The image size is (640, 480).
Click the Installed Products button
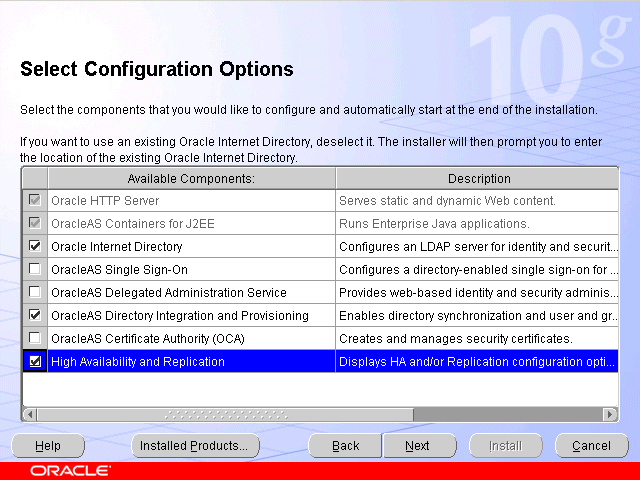(195, 446)
